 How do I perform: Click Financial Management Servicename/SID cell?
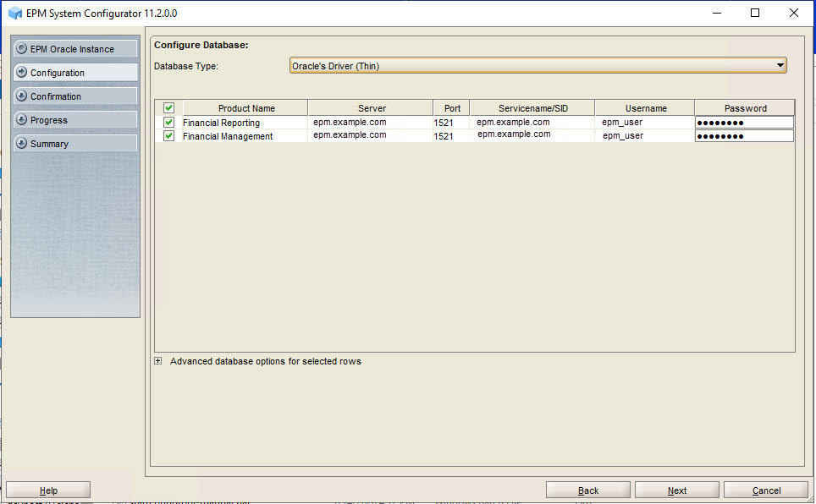532,135
